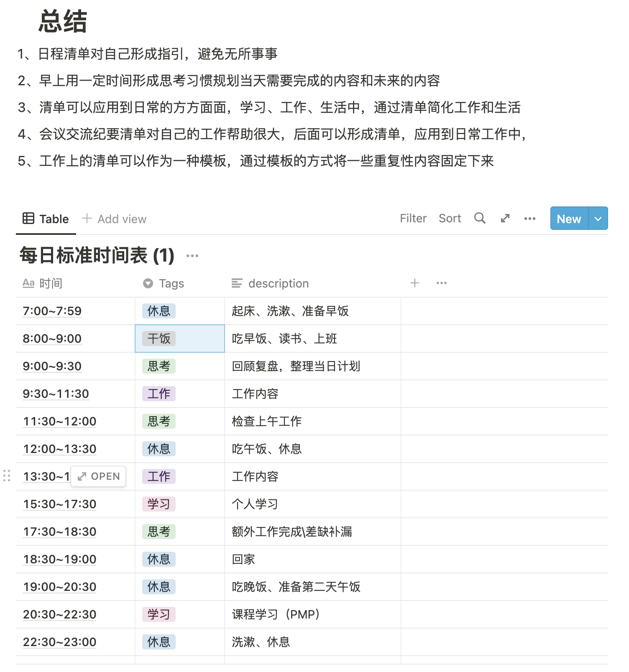Click the 起床、洗漱、准备早饭 description cell
The image size is (629, 672).
(313, 311)
